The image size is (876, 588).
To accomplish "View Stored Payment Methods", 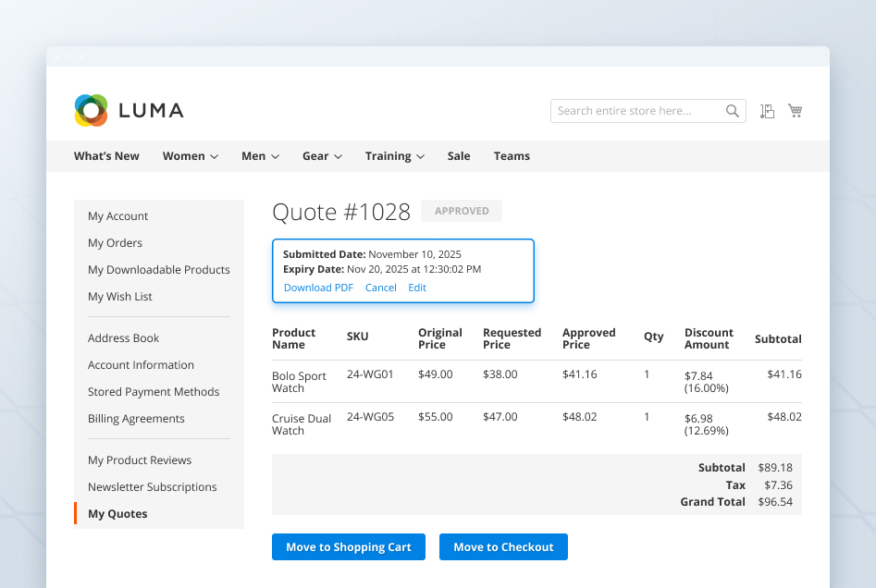I will pyautogui.click(x=154, y=391).
